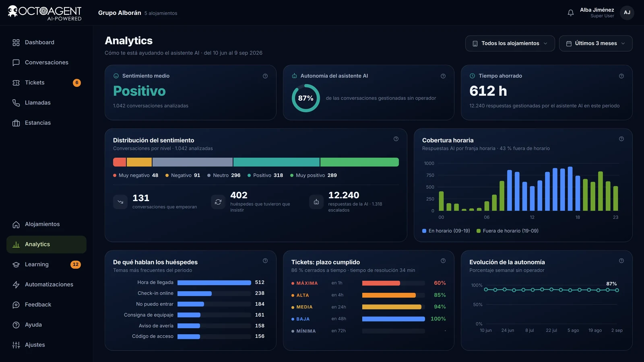Open help for Sentimiento medio card
This screenshot has width=644, height=362.
coord(265,76)
